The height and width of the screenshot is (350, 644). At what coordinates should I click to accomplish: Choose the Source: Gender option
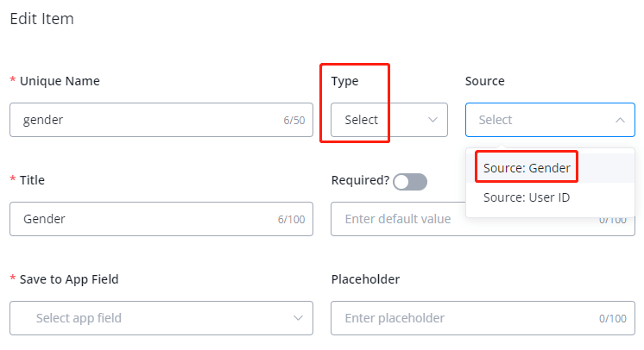click(x=527, y=168)
